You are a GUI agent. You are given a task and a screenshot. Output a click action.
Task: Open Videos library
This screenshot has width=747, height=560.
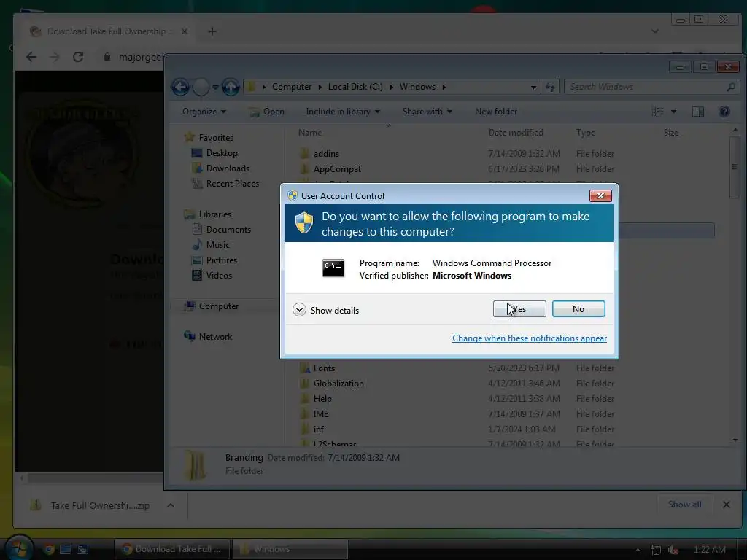pyautogui.click(x=219, y=275)
